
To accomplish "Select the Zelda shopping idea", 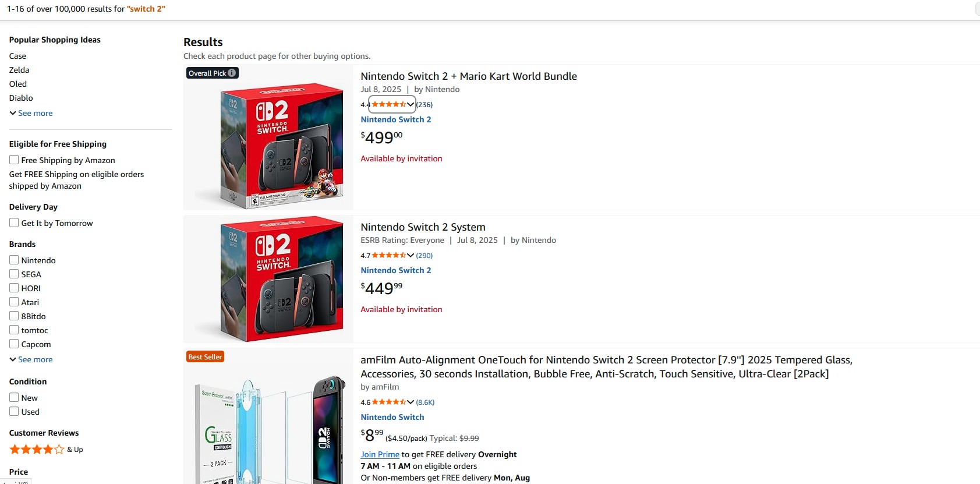I will coord(19,70).
